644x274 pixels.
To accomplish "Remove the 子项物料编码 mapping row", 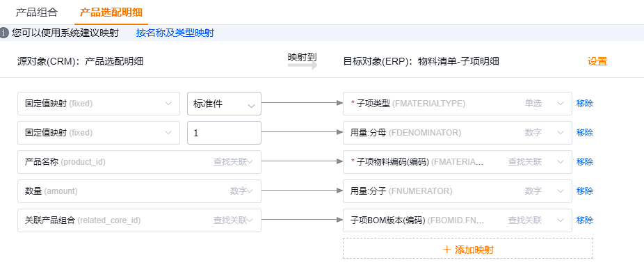I will (x=585, y=162).
